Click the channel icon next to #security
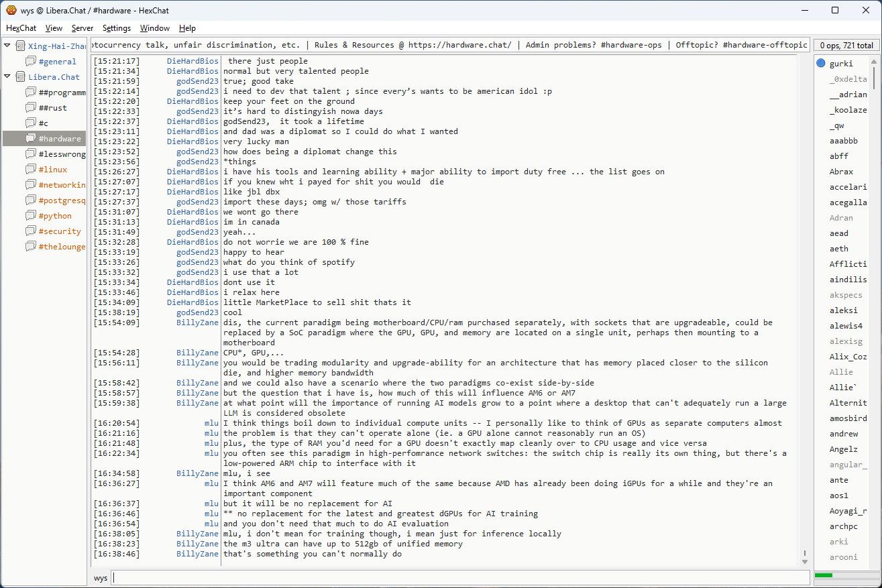This screenshot has height=588, width=882. click(x=30, y=231)
